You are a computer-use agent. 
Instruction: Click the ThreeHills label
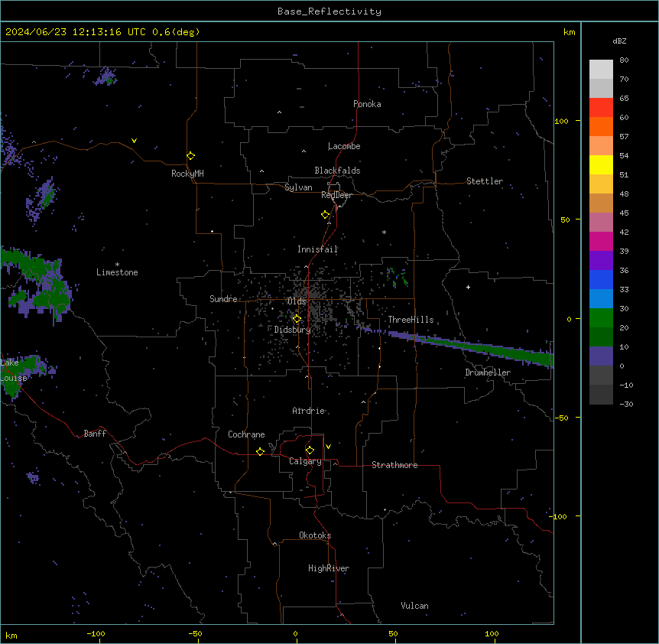pyautogui.click(x=411, y=320)
